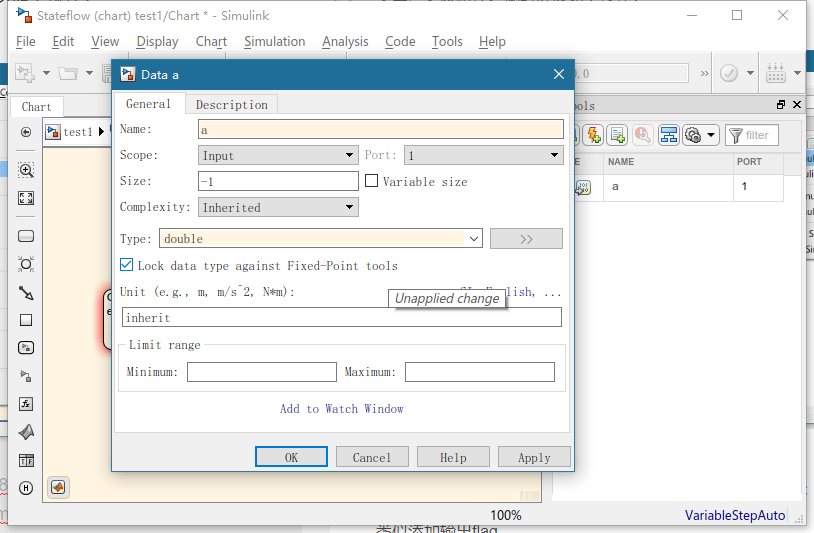Viewport: 814px width, 533px height.
Task: Open dropdown arrow next to build icon
Action: click(x=797, y=73)
